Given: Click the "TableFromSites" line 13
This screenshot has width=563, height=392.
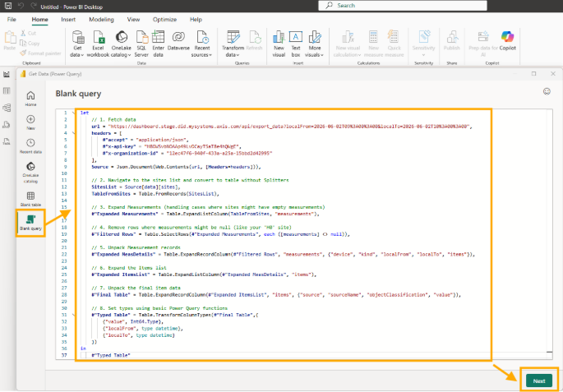Looking at the screenshot, I should [155, 194].
